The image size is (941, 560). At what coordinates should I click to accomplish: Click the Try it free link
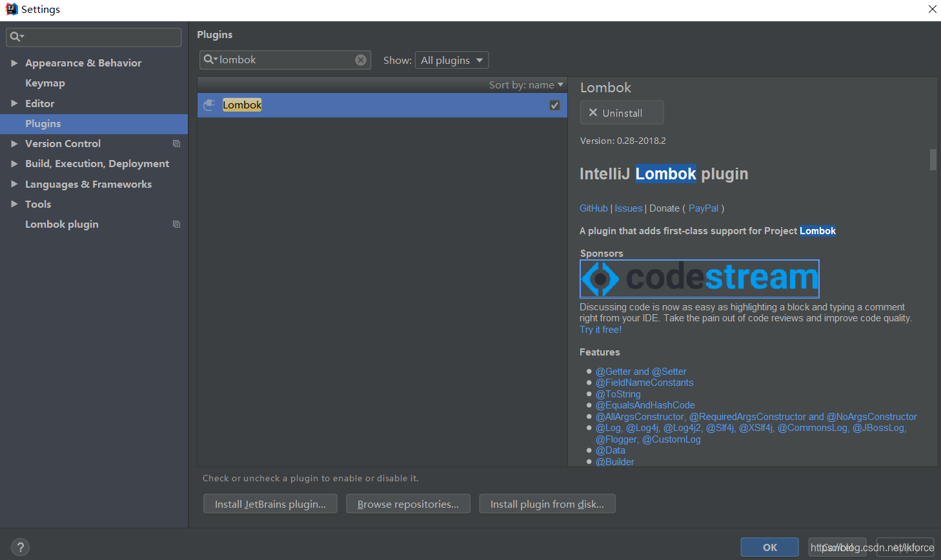601,330
